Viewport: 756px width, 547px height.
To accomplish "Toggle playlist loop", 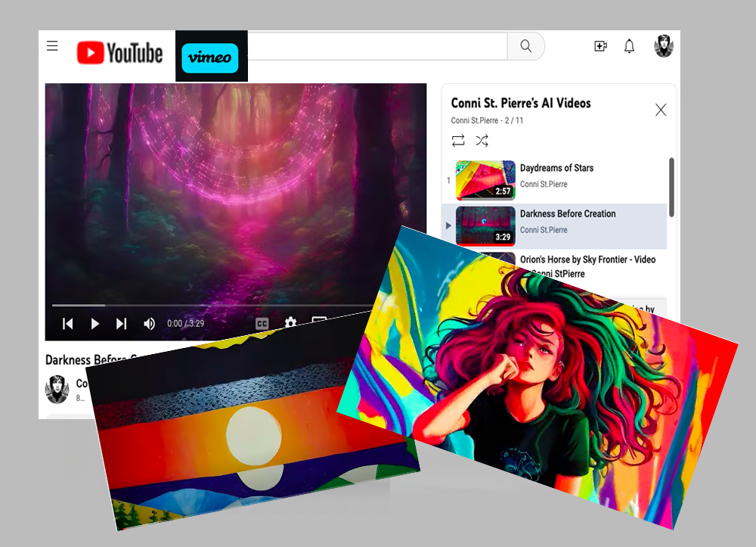I will (458, 141).
